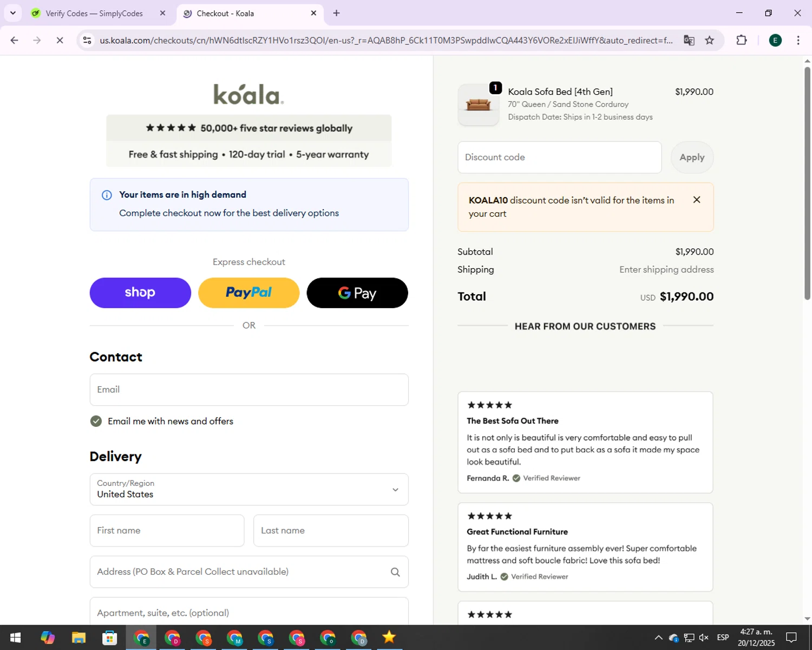The height and width of the screenshot is (650, 812).
Task: Open Copilot from the taskbar
Action: (48, 638)
